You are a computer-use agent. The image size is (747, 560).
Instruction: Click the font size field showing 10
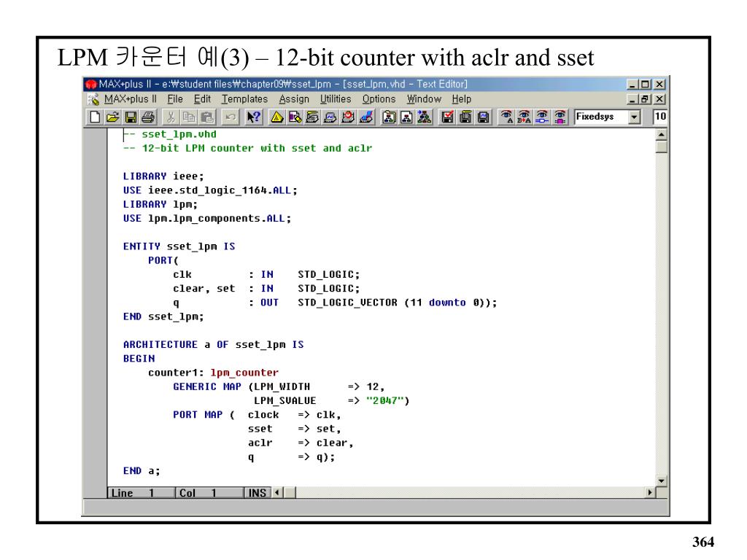pyautogui.click(x=660, y=117)
